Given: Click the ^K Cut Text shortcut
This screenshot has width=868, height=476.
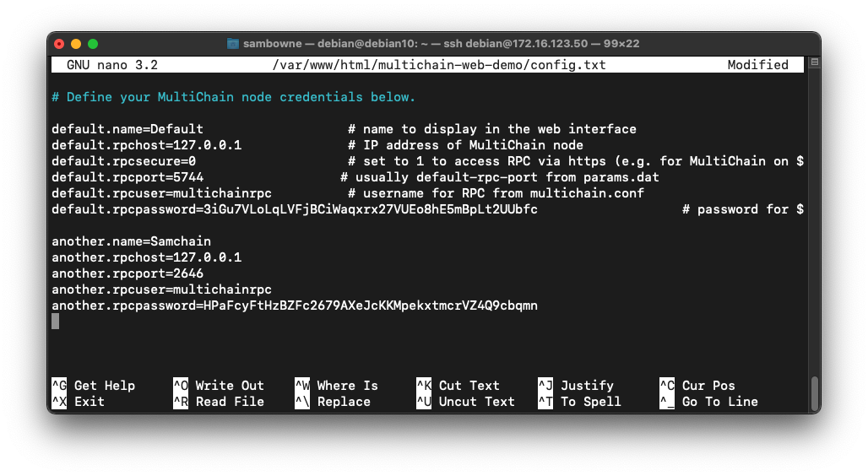Looking at the screenshot, I should (x=458, y=385).
